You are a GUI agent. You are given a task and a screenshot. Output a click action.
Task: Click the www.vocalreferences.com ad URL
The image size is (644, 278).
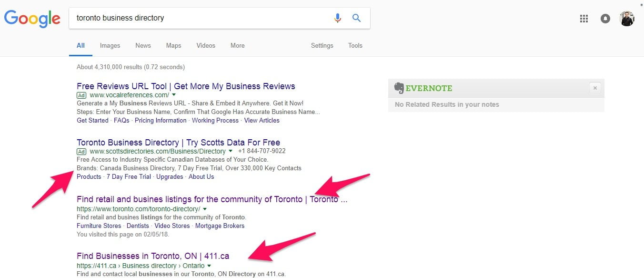129,95
